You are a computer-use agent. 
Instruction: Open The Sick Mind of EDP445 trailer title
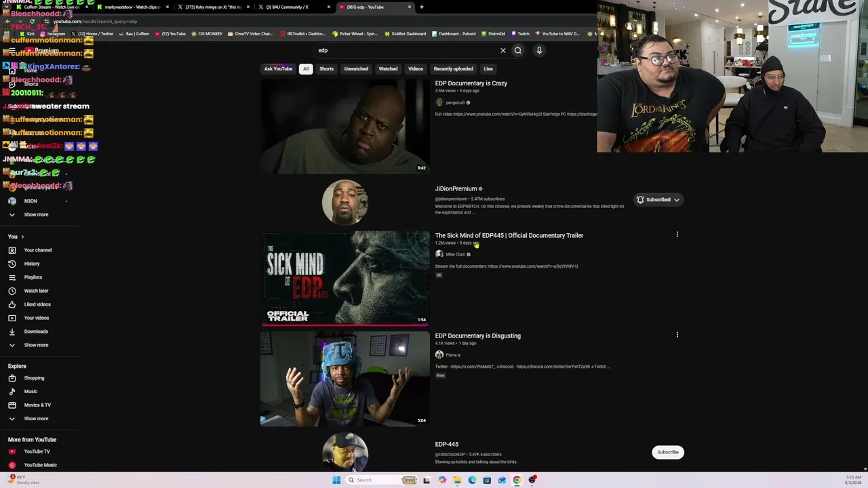click(509, 235)
